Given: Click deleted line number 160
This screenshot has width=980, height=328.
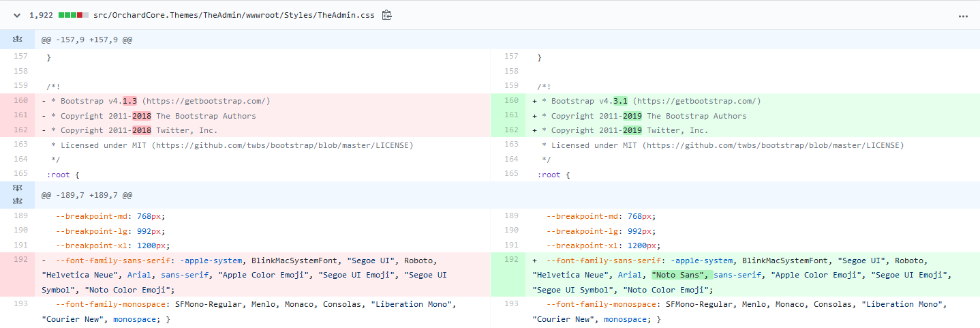Looking at the screenshot, I should click(17, 101).
